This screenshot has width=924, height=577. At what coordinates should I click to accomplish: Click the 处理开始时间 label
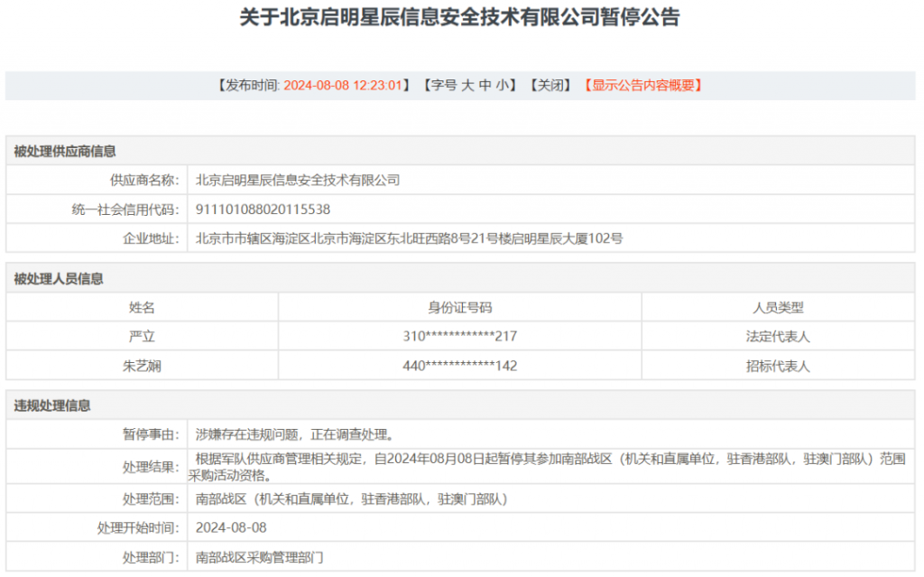click(138, 527)
